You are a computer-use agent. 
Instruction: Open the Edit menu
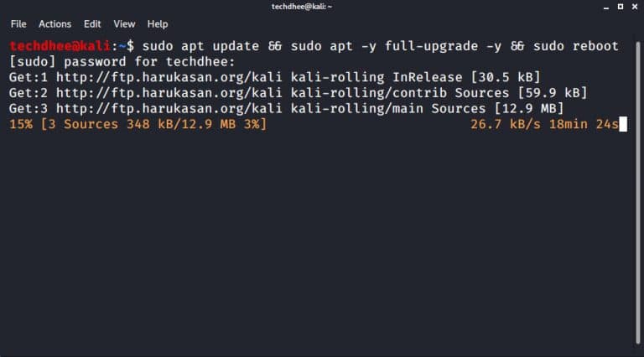pyautogui.click(x=92, y=24)
